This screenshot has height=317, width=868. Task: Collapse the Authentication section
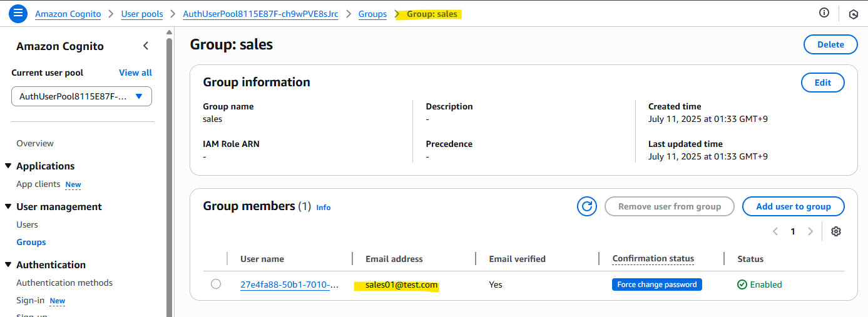click(8, 264)
